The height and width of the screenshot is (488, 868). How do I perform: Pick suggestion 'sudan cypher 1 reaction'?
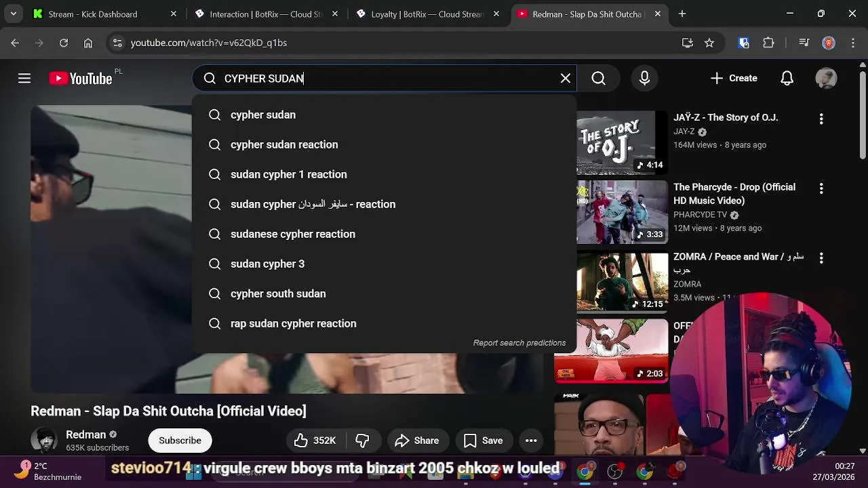(x=384, y=174)
